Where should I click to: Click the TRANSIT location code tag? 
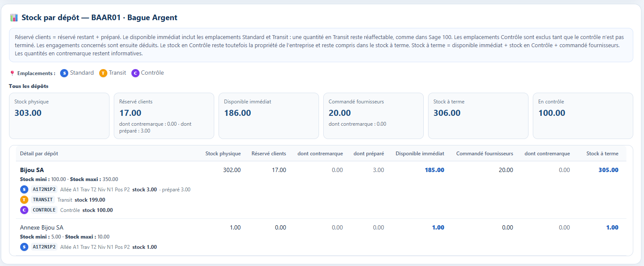click(x=43, y=199)
